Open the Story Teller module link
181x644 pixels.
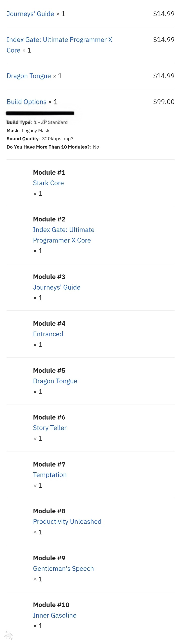pos(50,428)
